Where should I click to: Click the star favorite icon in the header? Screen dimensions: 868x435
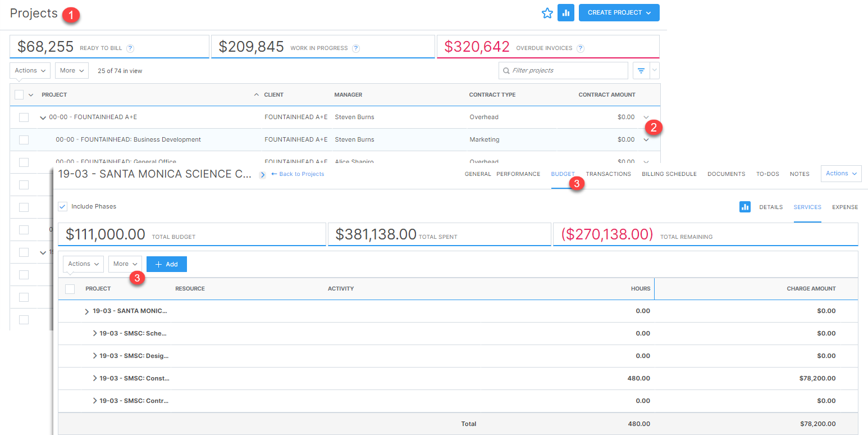[x=547, y=12]
